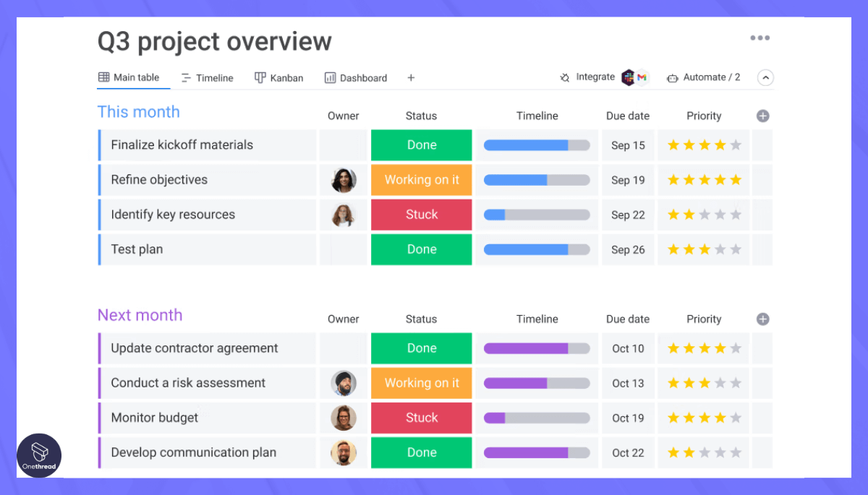Viewport: 868px width, 495px height.
Task: Collapse the Next month group
Action: (140, 315)
